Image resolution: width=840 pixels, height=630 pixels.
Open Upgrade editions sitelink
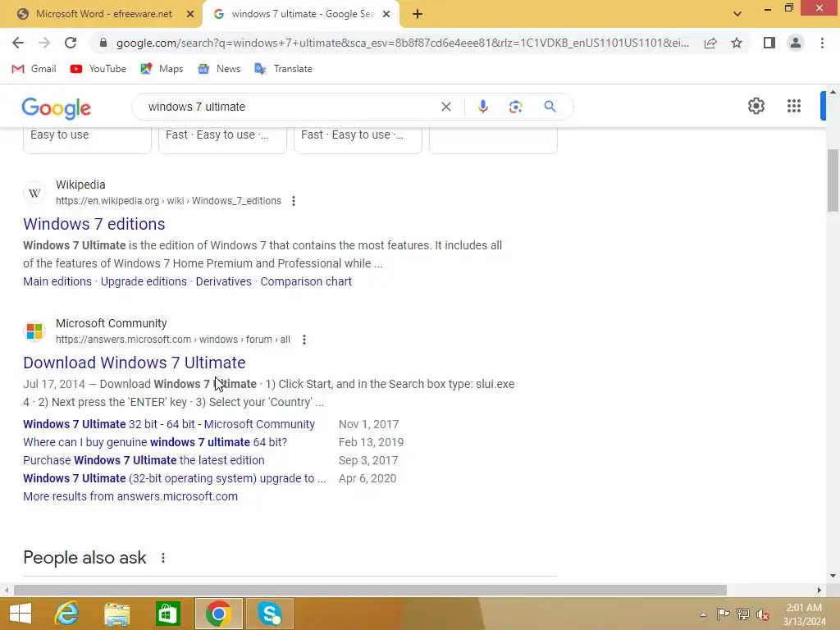click(144, 282)
